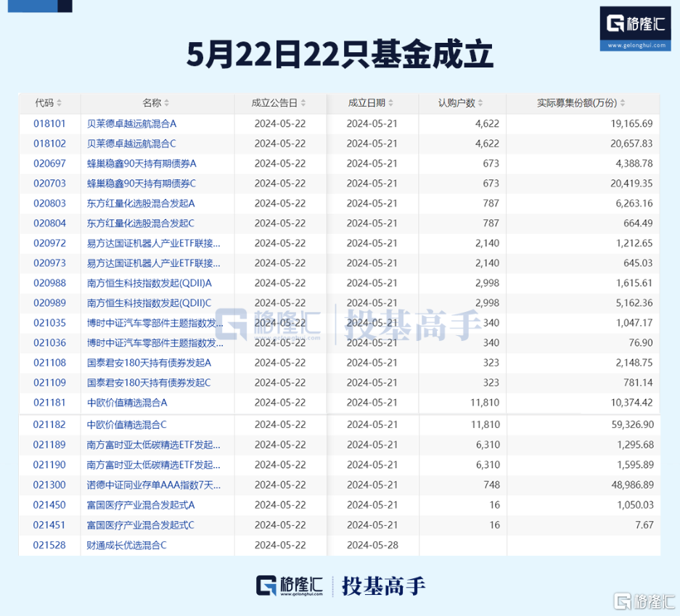Select fund code 021190
Screen dimensions: 680x616
click(49, 464)
